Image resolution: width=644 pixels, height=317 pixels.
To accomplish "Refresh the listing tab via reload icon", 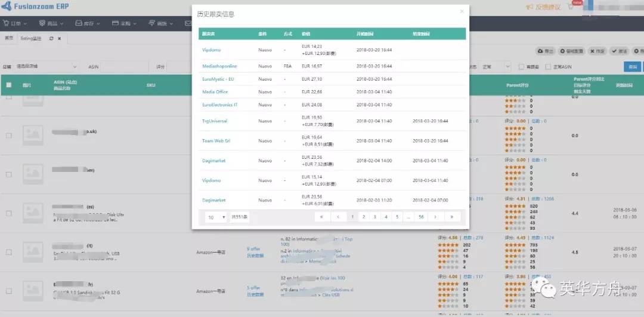I will point(51,38).
